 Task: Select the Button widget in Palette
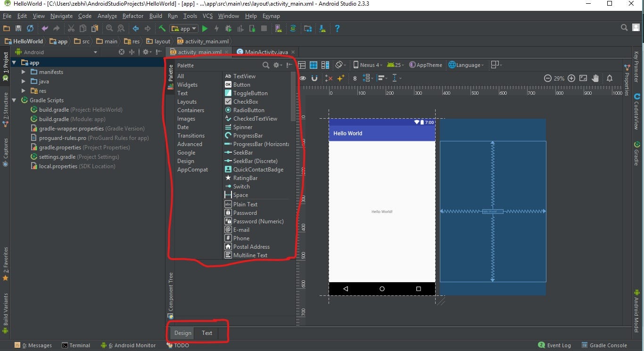coord(241,85)
